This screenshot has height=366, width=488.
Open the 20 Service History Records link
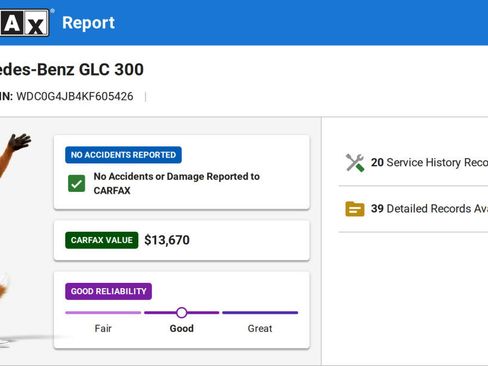[429, 163]
